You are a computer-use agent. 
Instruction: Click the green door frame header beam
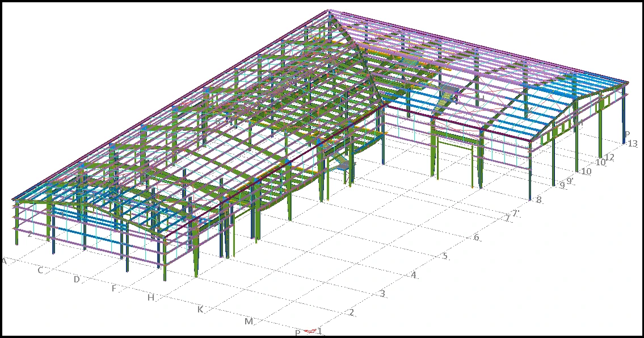[x=453, y=144]
